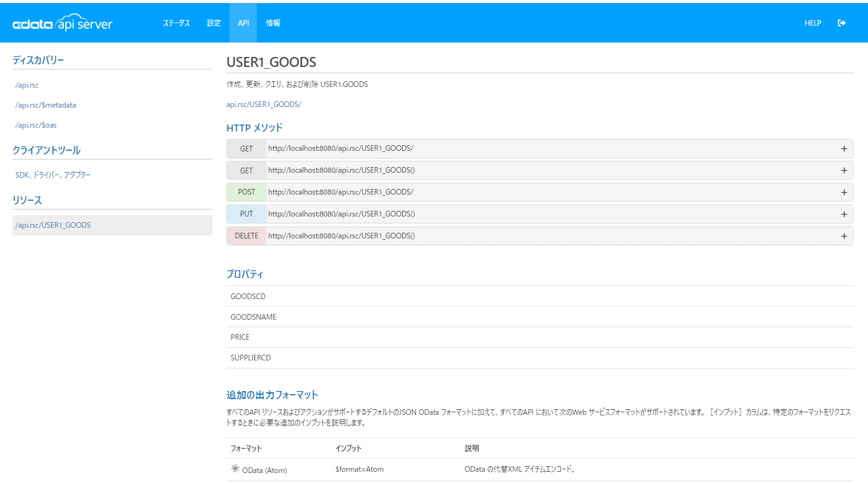Open the 情報 tab

coord(273,23)
